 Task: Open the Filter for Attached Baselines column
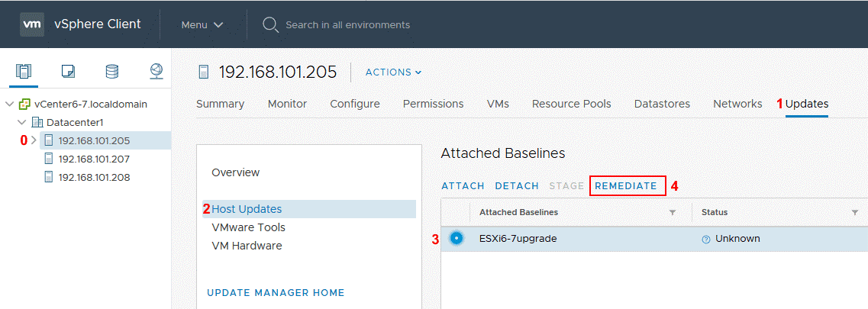pos(673,213)
